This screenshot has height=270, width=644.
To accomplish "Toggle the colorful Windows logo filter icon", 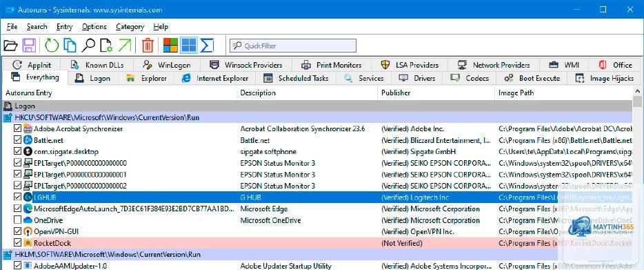I will [170, 46].
